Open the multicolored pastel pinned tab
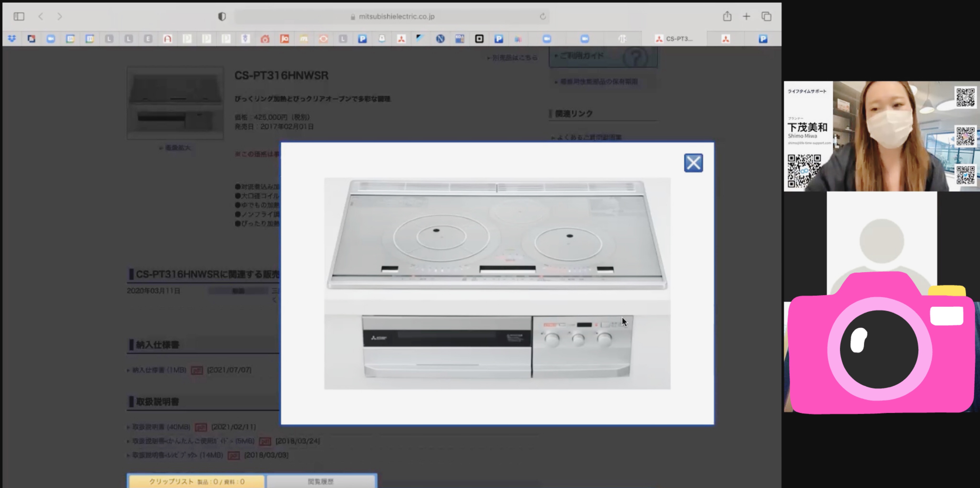The height and width of the screenshot is (488, 980). click(x=518, y=38)
